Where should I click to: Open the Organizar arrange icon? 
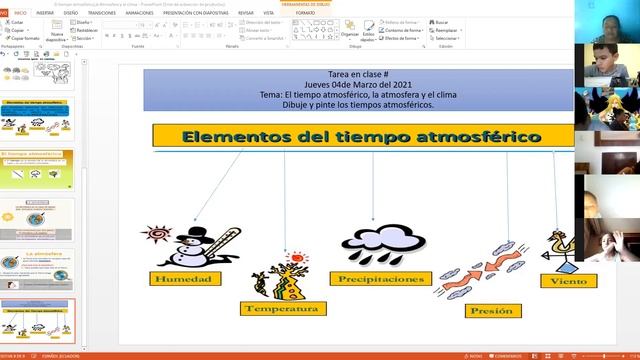(350, 25)
